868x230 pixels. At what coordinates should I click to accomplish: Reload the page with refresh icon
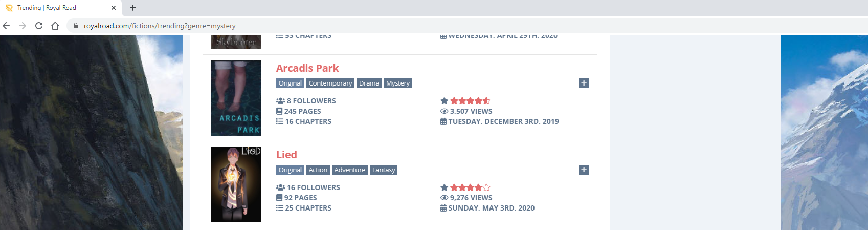tap(39, 26)
